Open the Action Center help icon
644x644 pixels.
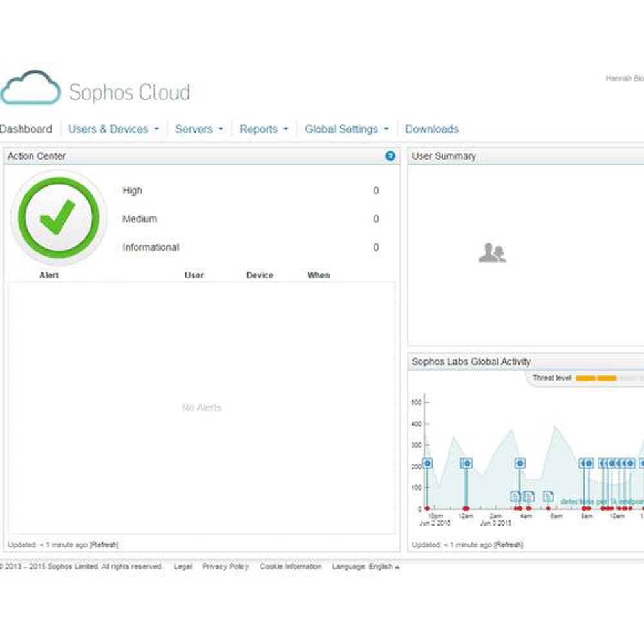(x=390, y=156)
